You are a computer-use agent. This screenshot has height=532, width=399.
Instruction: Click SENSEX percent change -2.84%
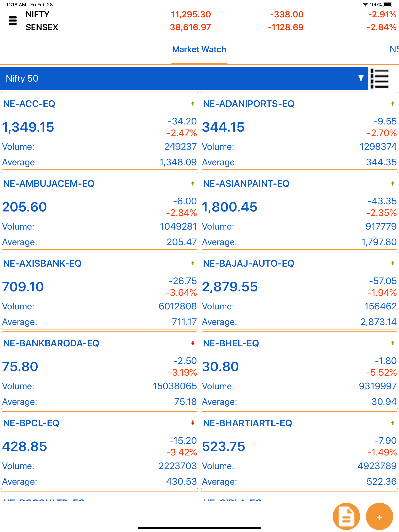pyautogui.click(x=381, y=27)
